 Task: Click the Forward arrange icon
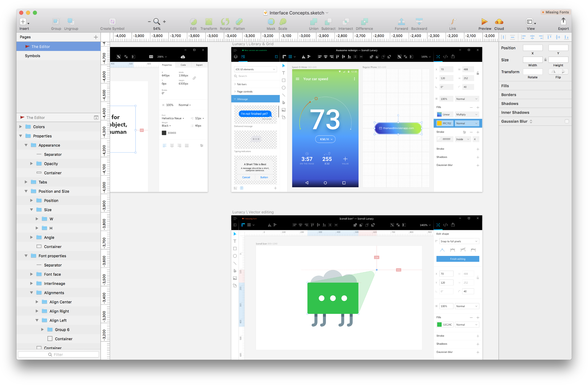(401, 22)
